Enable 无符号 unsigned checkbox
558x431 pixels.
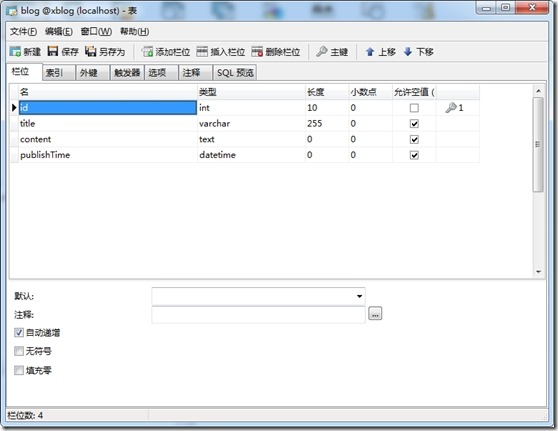[19, 351]
